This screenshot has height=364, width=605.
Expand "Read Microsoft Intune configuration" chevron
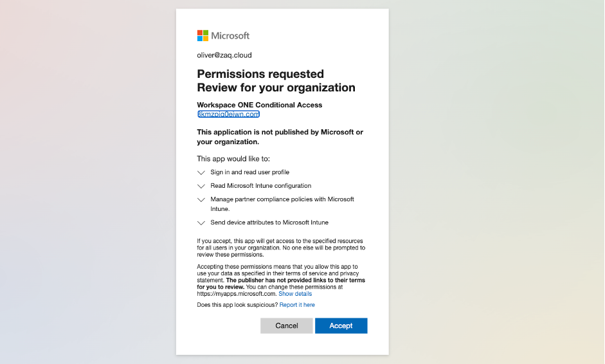[201, 186]
